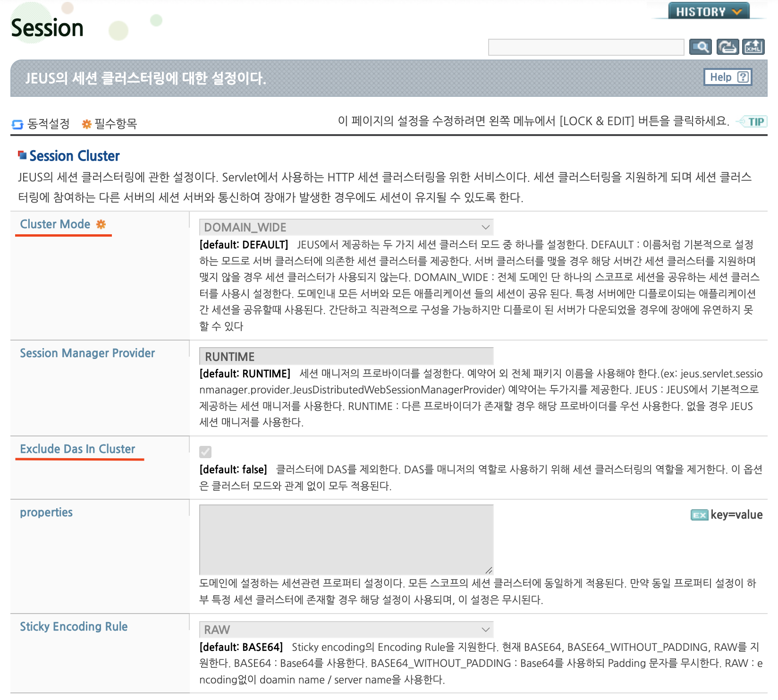This screenshot has height=700, width=778.
Task: Click the Session Cluster heading
Action: [x=75, y=156]
